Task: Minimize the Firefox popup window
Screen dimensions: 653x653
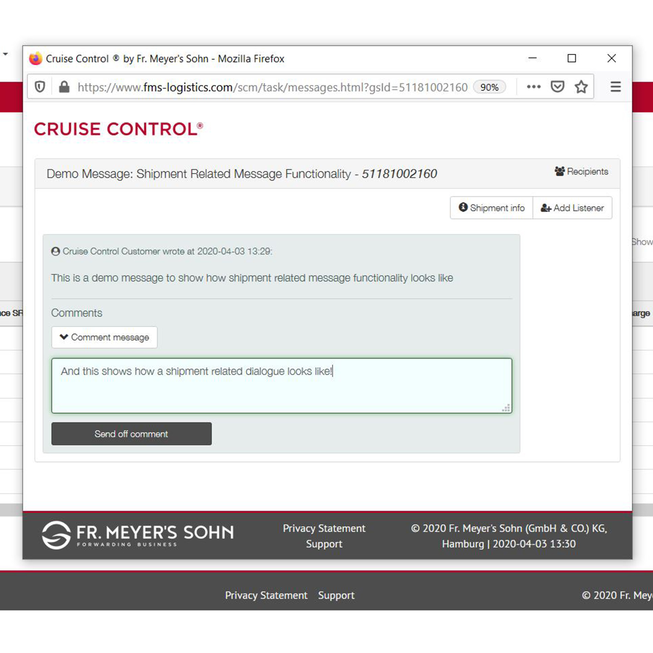Action: tap(532, 58)
